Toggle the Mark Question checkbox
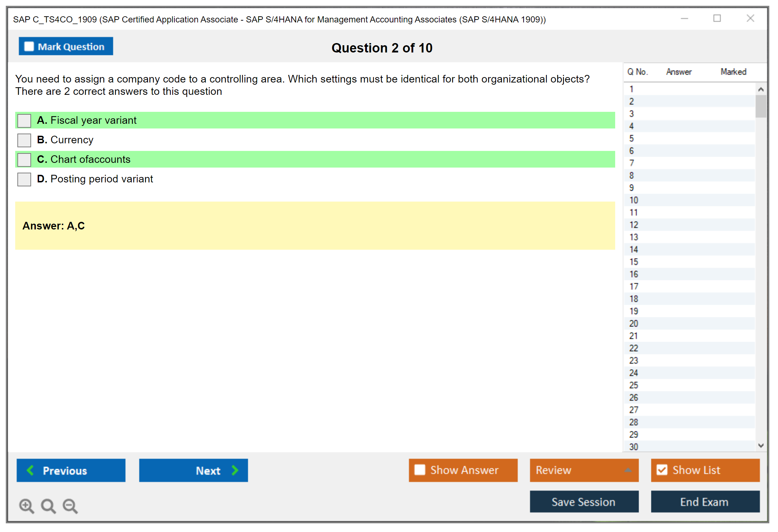778x532 pixels. click(x=29, y=47)
